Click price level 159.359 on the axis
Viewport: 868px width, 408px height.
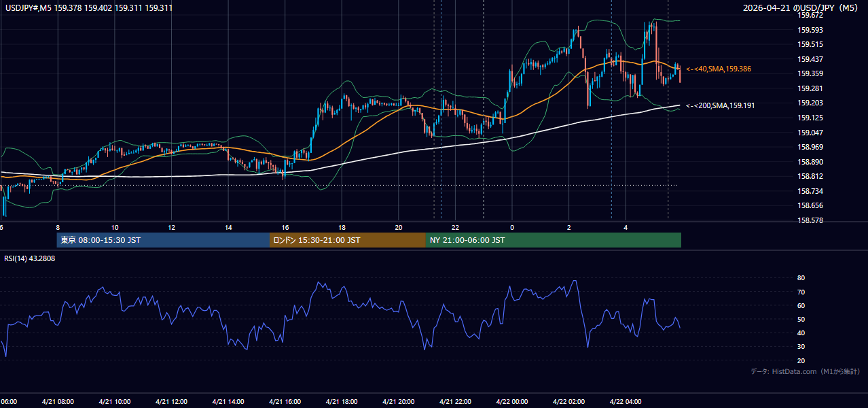(810, 73)
